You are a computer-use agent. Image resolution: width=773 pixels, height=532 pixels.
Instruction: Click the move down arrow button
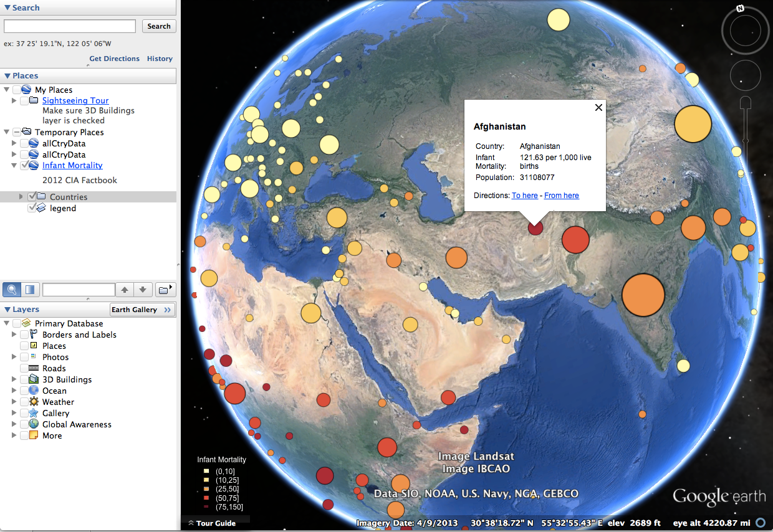point(143,290)
